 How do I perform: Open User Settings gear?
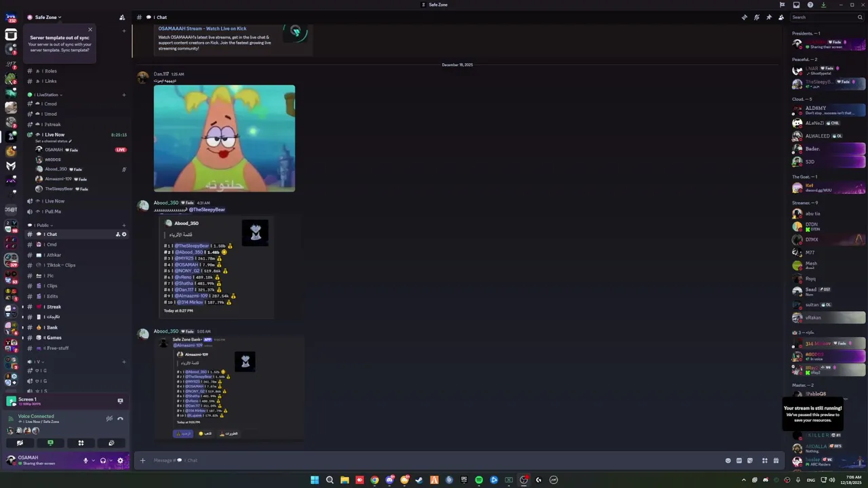121,461
